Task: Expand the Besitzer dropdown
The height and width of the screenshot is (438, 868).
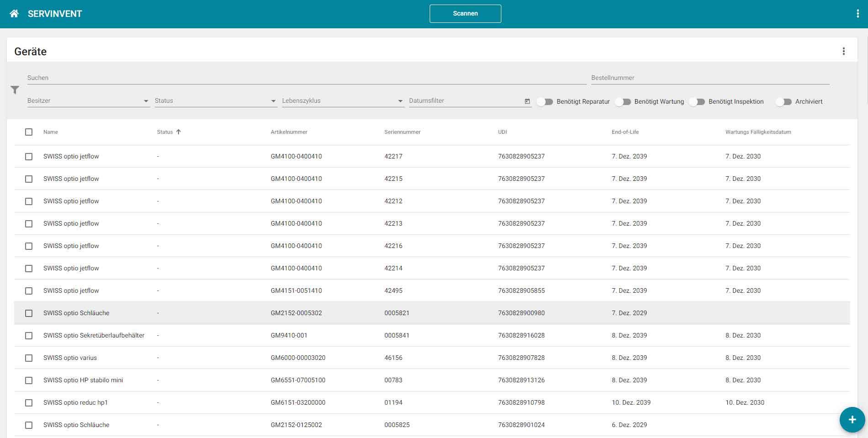Action: tap(88, 101)
